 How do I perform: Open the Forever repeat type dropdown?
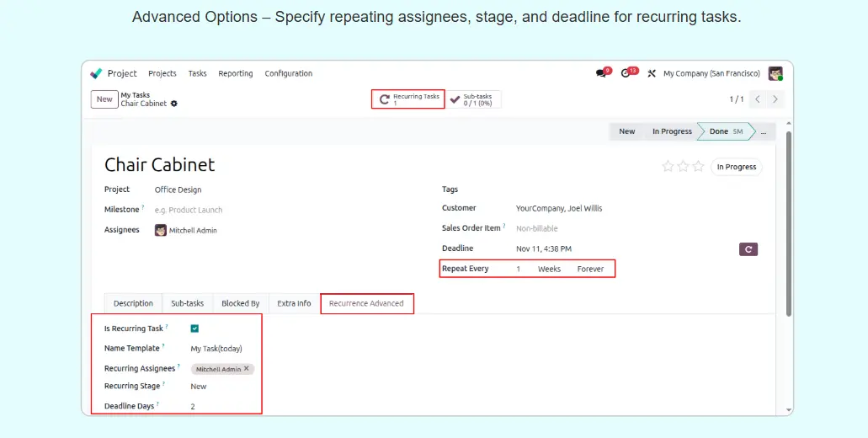tap(590, 269)
